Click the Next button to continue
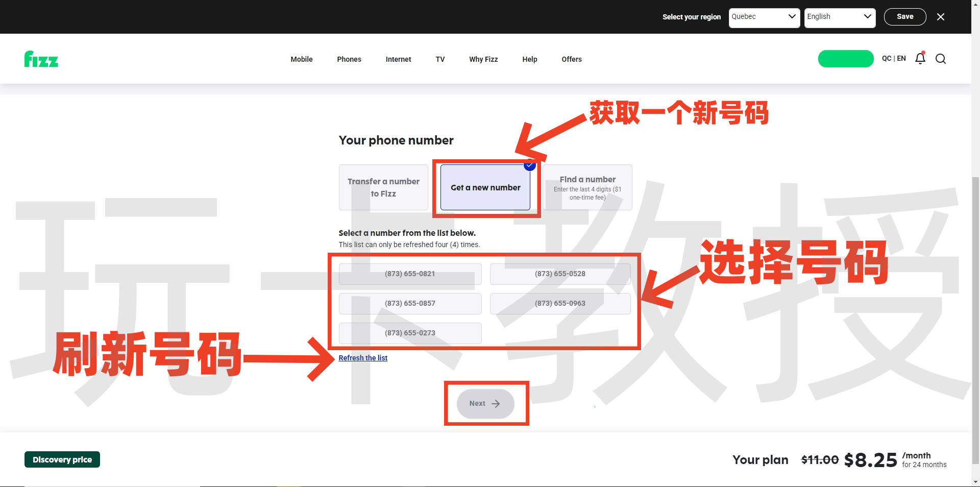Screen dimensions: 980x487 click(x=485, y=404)
